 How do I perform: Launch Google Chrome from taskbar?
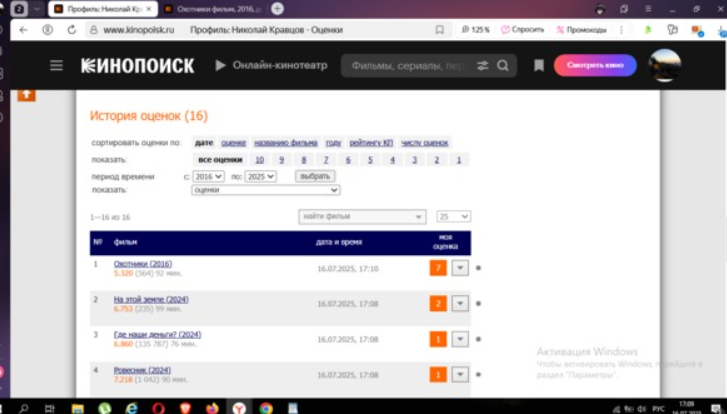(266, 408)
